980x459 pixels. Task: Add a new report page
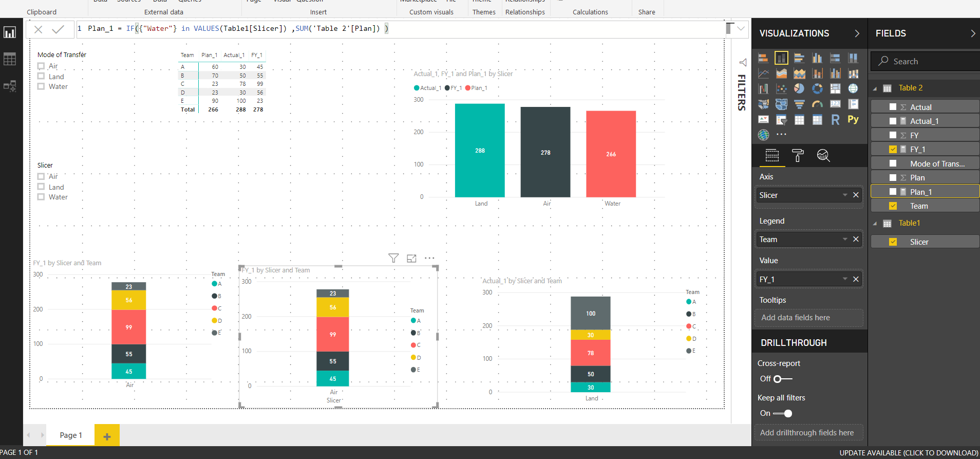pos(107,436)
